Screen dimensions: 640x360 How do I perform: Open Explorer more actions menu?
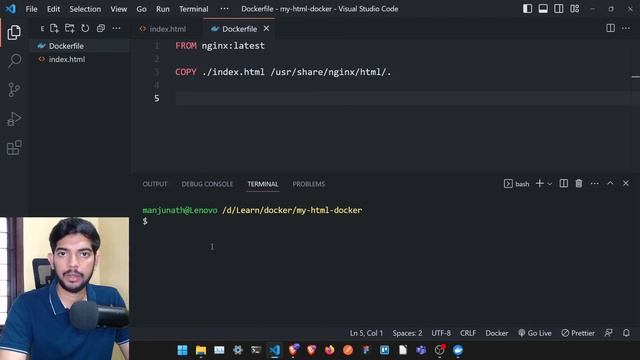tap(116, 28)
